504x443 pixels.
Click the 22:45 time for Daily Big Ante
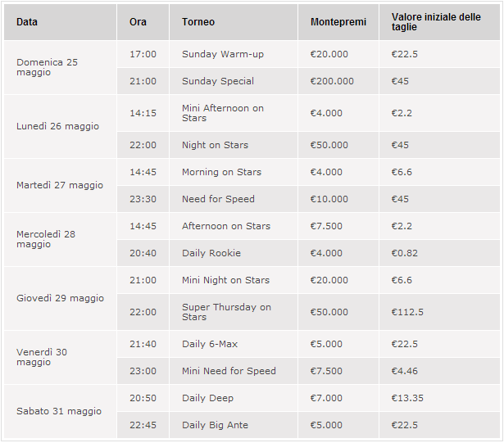pyautogui.click(x=143, y=425)
